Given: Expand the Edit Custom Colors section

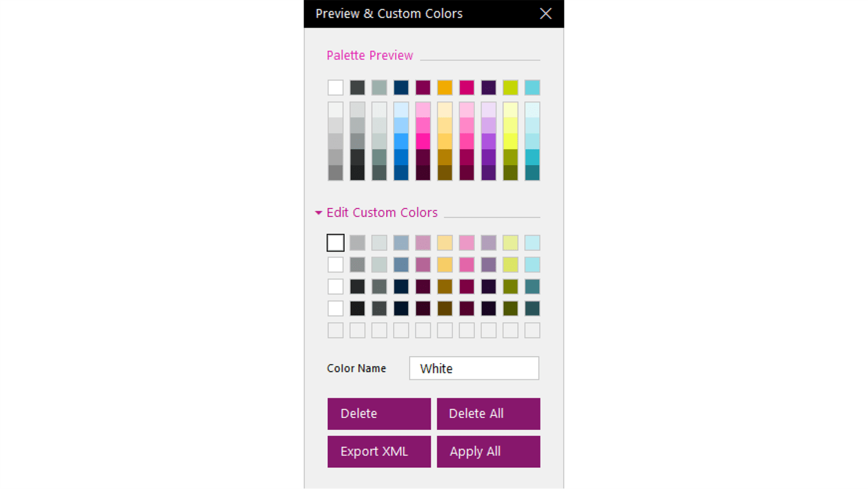Looking at the screenshot, I should 319,213.
